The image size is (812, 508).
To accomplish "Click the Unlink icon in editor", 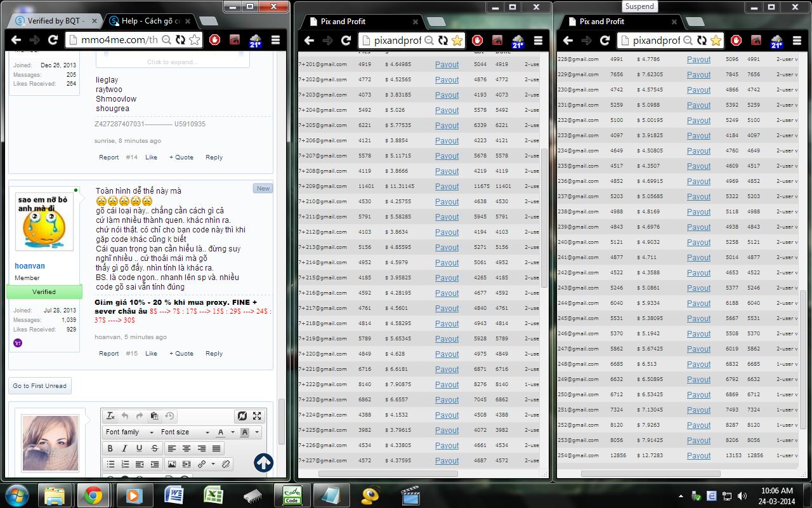I will point(225,464).
